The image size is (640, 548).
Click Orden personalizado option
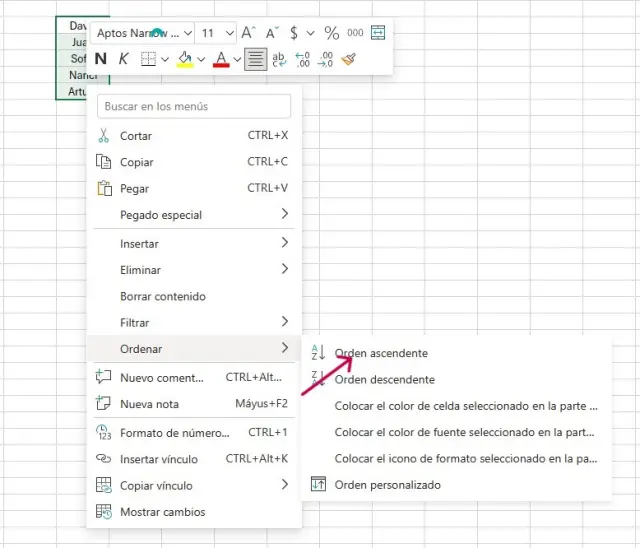[x=387, y=485]
